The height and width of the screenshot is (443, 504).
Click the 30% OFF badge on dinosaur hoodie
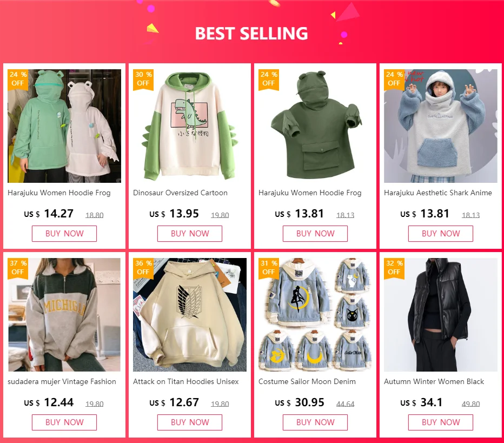pos(143,80)
